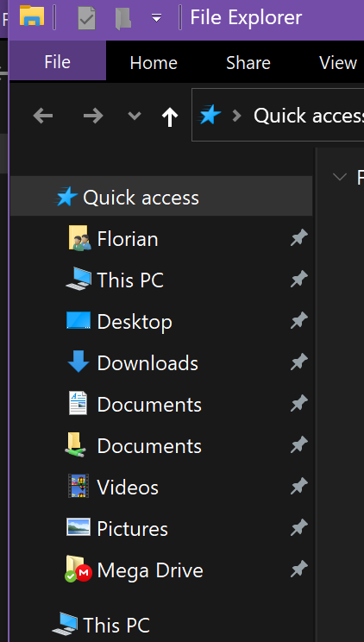Click the pin icon next to Florian
The height and width of the screenshot is (642, 364).
(299, 238)
